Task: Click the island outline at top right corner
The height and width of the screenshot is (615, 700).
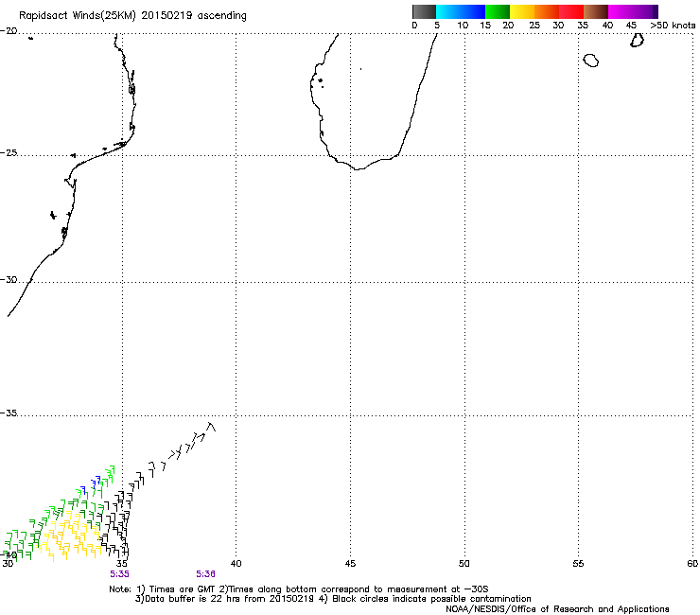Action: (637, 40)
